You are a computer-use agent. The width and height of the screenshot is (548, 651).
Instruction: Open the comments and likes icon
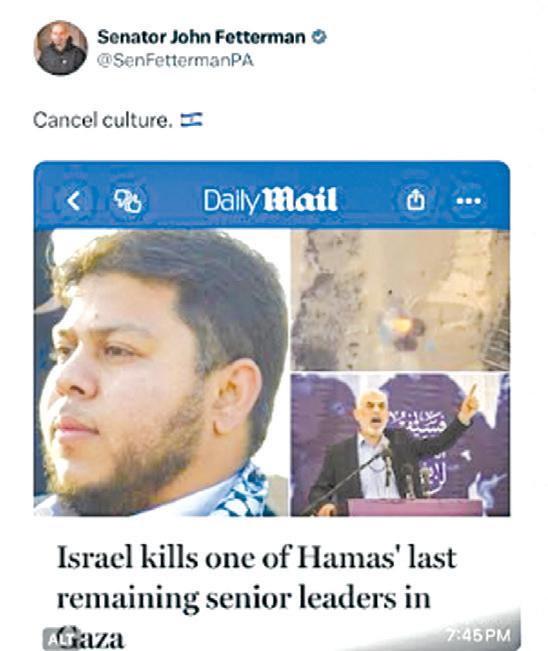tap(128, 201)
